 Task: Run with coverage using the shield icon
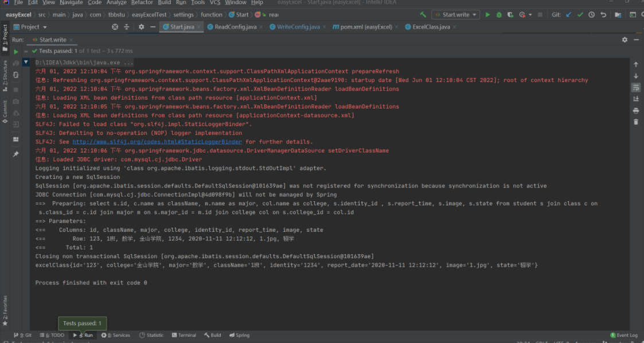pyautogui.click(x=510, y=15)
